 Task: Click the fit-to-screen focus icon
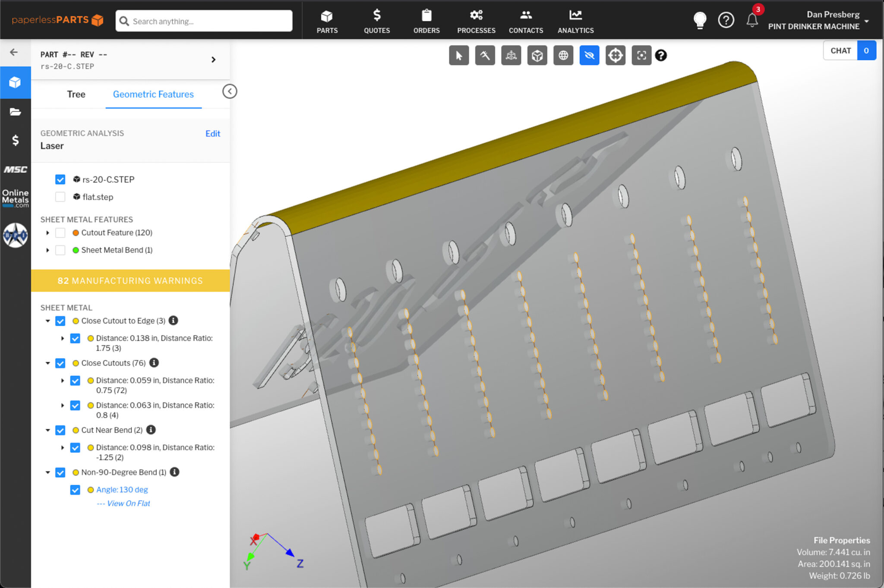tap(641, 56)
